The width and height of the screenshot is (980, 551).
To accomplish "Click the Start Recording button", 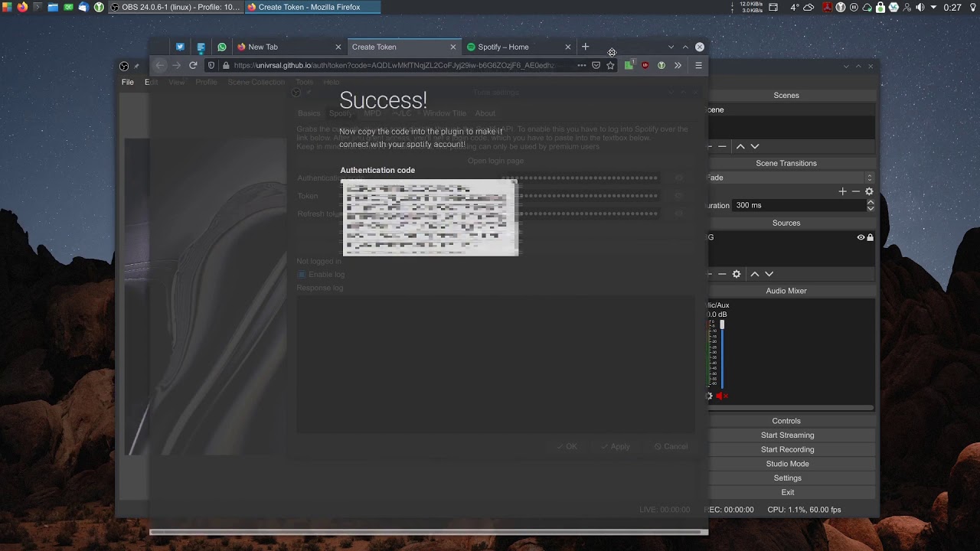I will (x=787, y=449).
